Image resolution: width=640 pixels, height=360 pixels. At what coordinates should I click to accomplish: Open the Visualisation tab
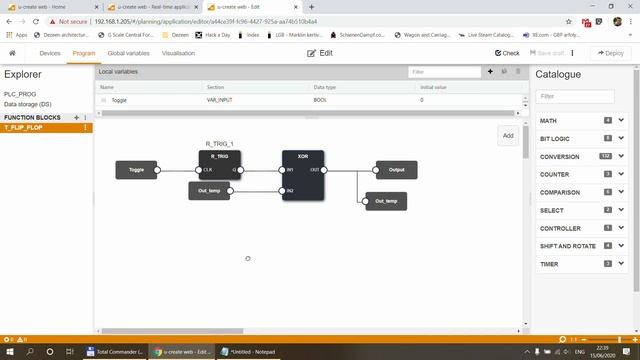pos(178,53)
